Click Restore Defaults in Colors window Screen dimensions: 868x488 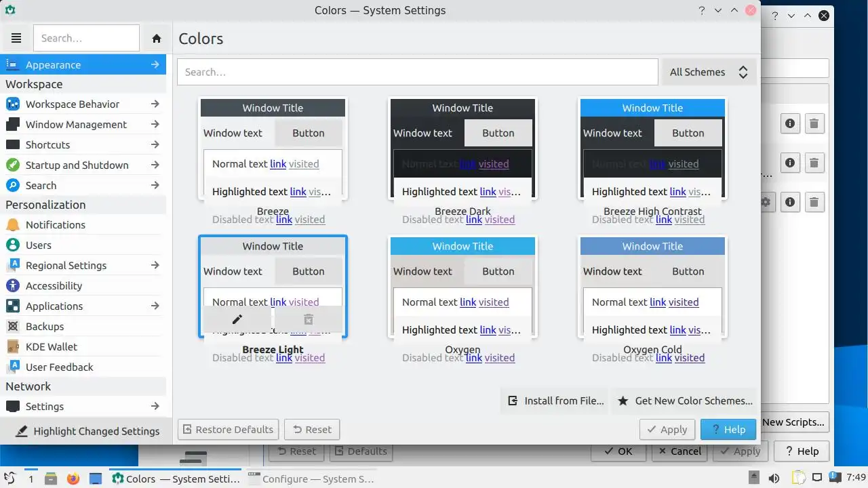coord(228,430)
